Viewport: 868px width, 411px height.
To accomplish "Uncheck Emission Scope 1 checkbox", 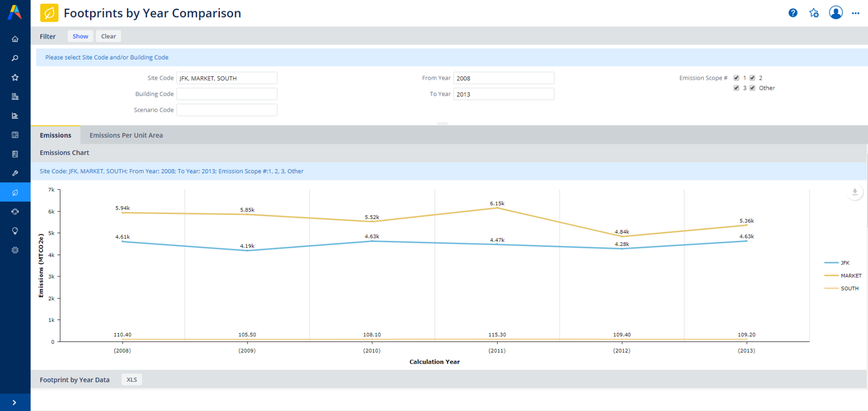I will click(x=736, y=78).
